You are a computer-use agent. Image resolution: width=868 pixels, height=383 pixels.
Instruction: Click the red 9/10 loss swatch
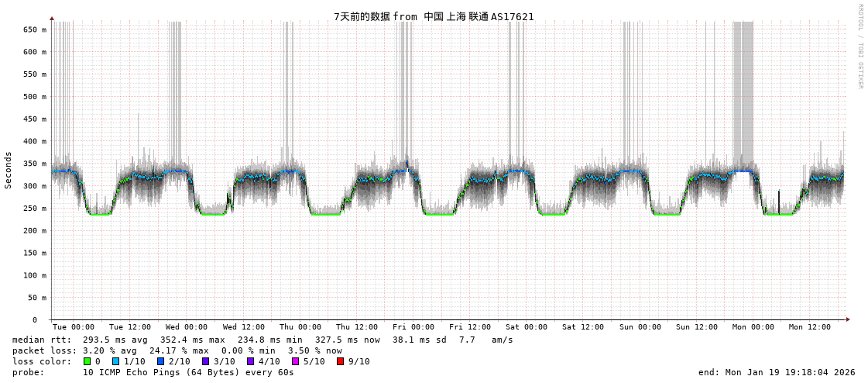click(x=340, y=361)
